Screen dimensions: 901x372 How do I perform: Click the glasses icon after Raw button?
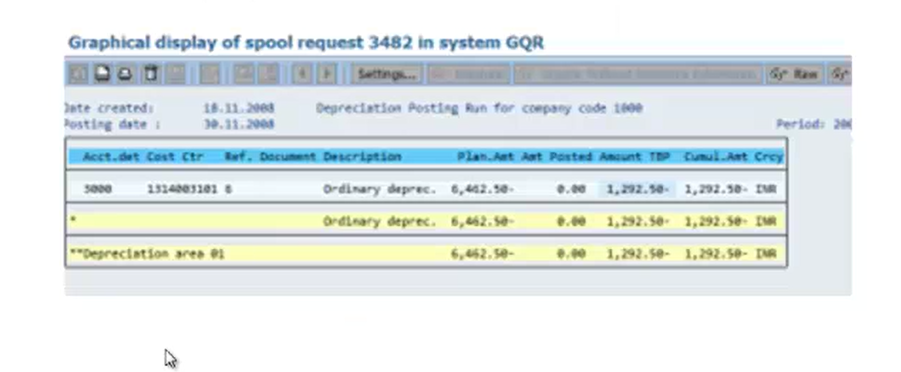coord(841,74)
